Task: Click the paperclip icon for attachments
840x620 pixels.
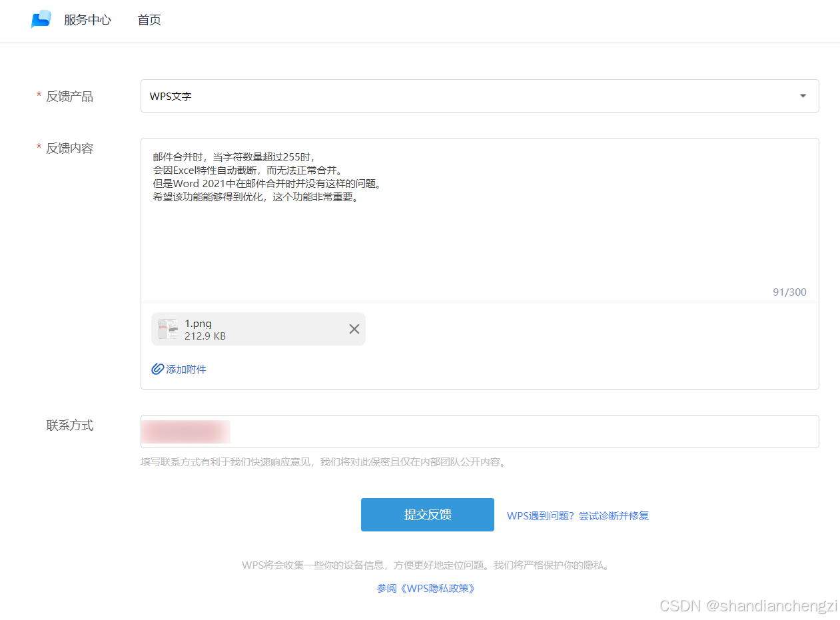Action: point(158,369)
